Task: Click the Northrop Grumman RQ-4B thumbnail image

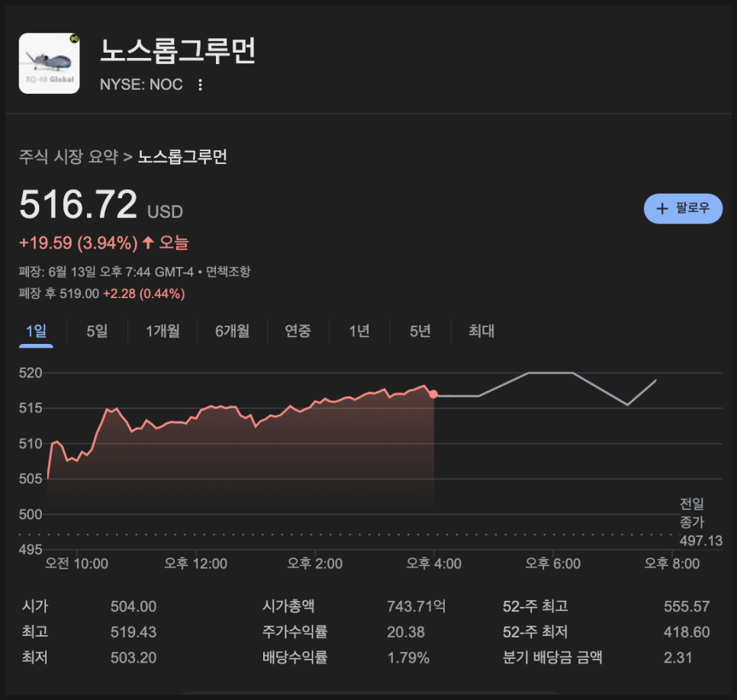Action: 50,63
